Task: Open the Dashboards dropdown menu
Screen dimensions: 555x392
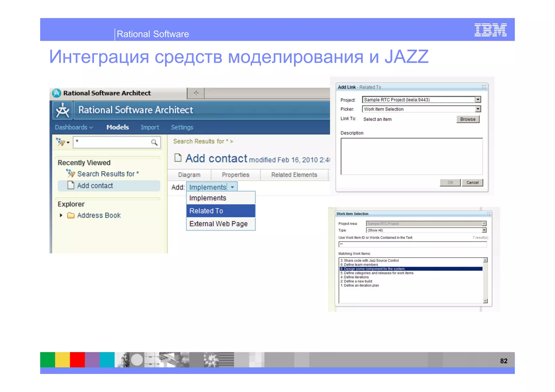Action: coord(74,127)
